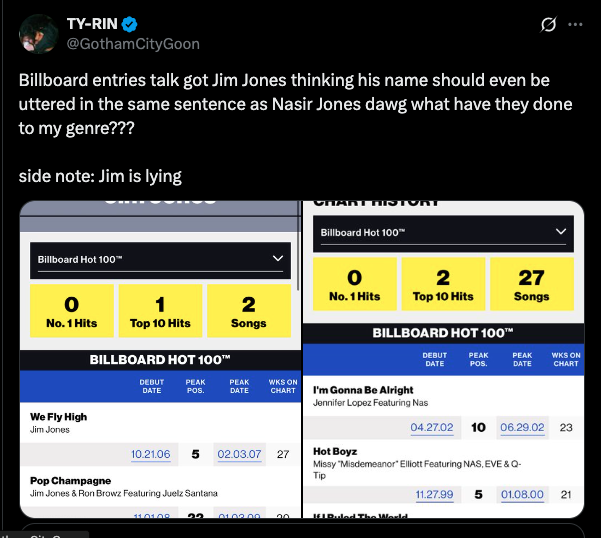Click the peak position 10 cell
Viewport: 601px width, 538px height.
click(478, 428)
